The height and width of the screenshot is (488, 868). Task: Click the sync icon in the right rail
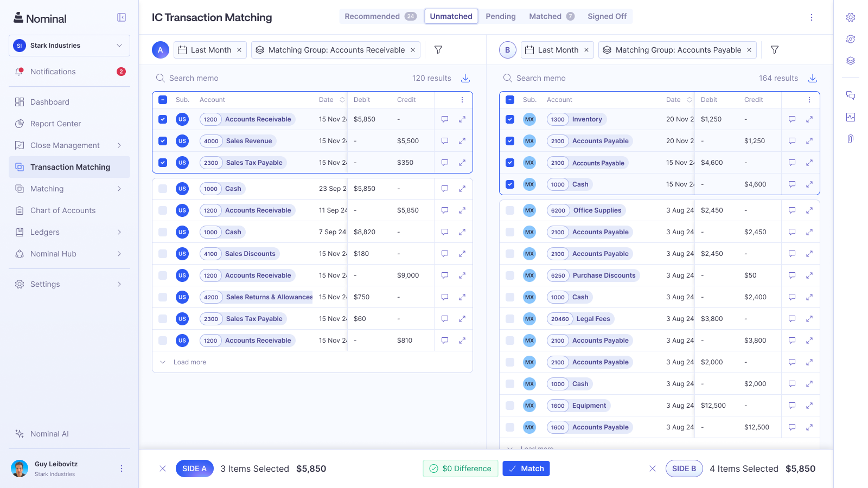pos(851,39)
